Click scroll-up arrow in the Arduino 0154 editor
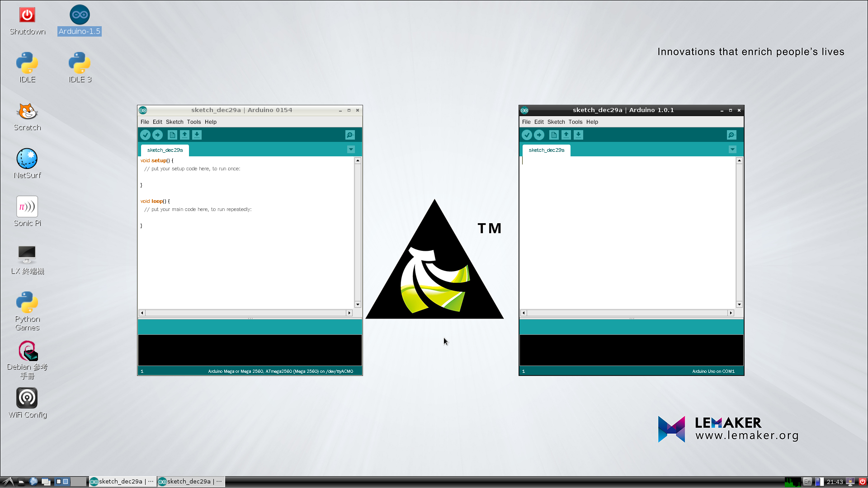 [358, 160]
